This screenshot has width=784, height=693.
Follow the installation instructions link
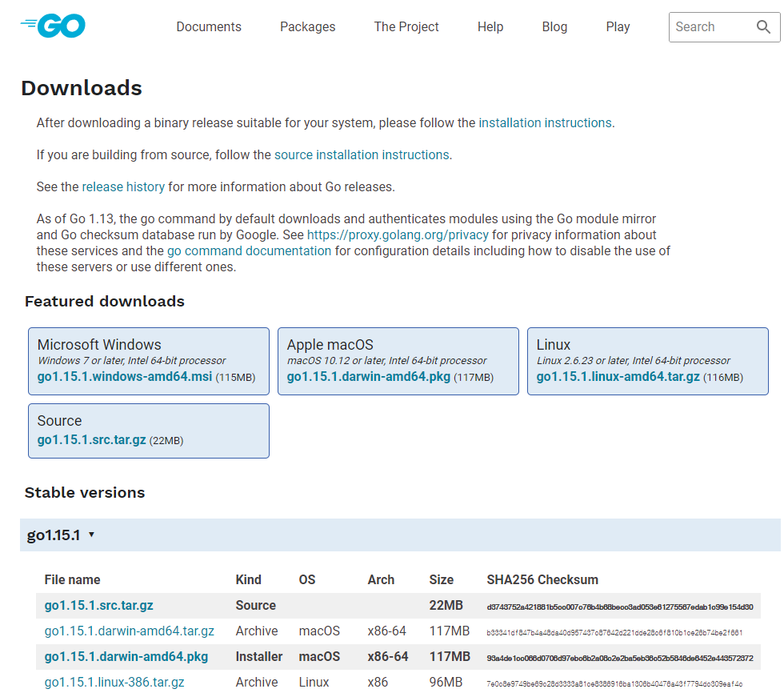pos(545,123)
